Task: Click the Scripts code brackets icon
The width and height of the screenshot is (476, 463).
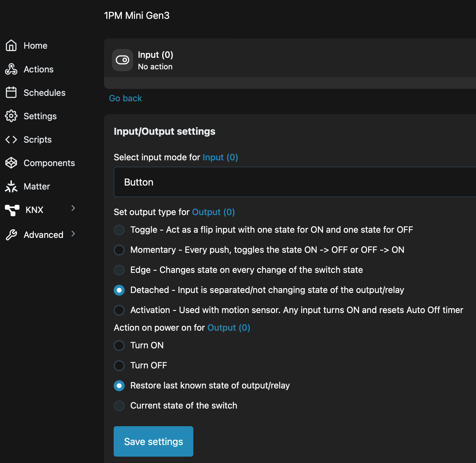Action: pos(11,140)
